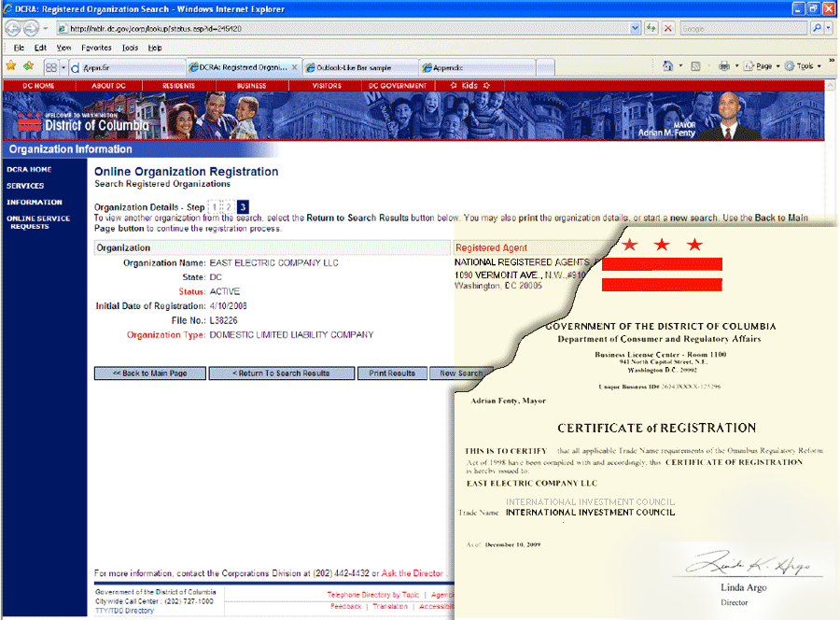Go to DC HOME in the red navigation bar

coord(38,86)
